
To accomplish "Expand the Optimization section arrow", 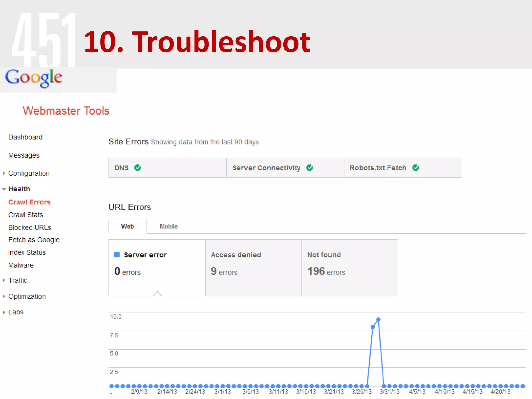I will pos(4,296).
